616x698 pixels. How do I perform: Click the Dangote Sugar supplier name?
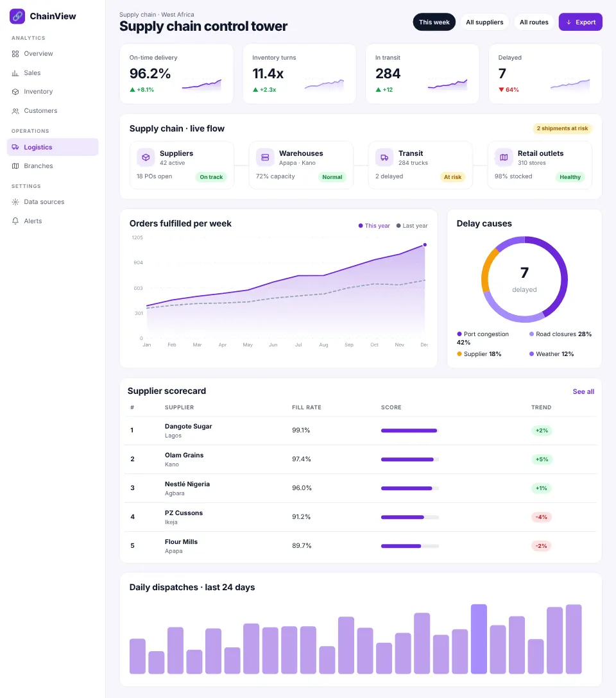pyautogui.click(x=188, y=427)
